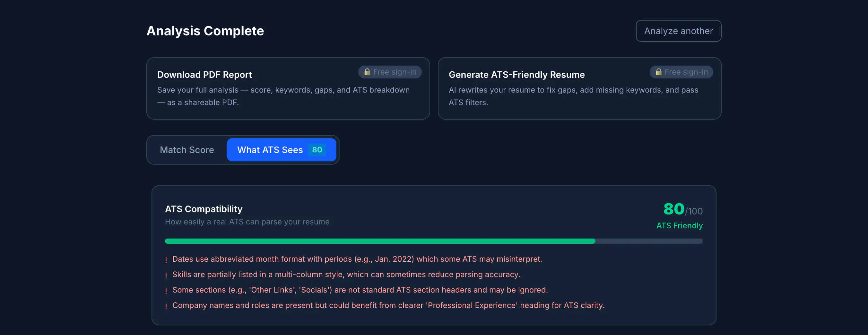868x335 pixels.
Task: Click the Analysis Complete title
Action: click(205, 31)
